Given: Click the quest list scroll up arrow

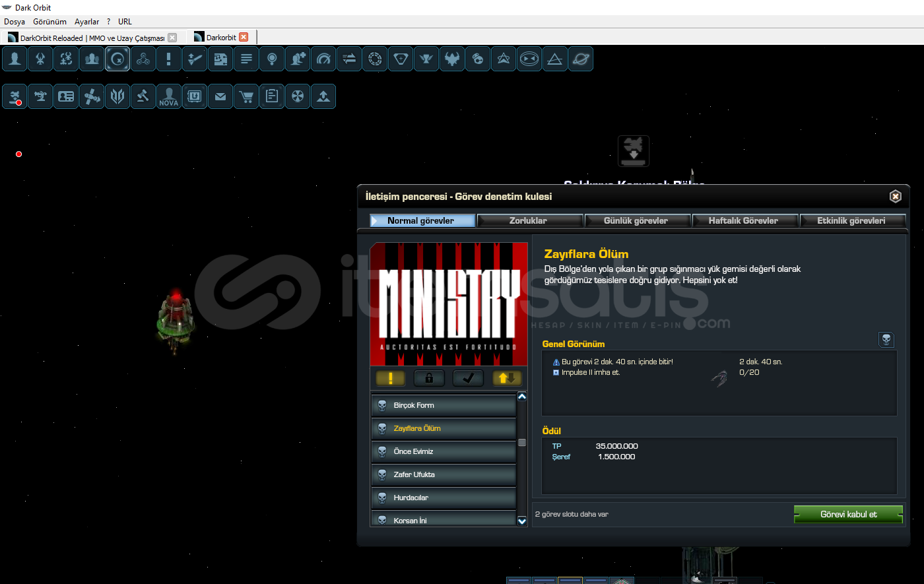Looking at the screenshot, I should 522,397.
